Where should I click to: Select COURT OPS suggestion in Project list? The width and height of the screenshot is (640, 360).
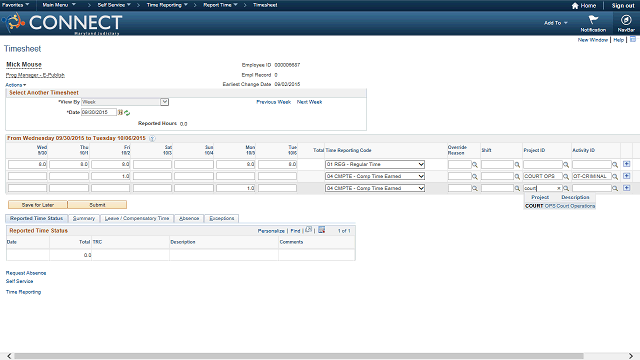(560, 206)
